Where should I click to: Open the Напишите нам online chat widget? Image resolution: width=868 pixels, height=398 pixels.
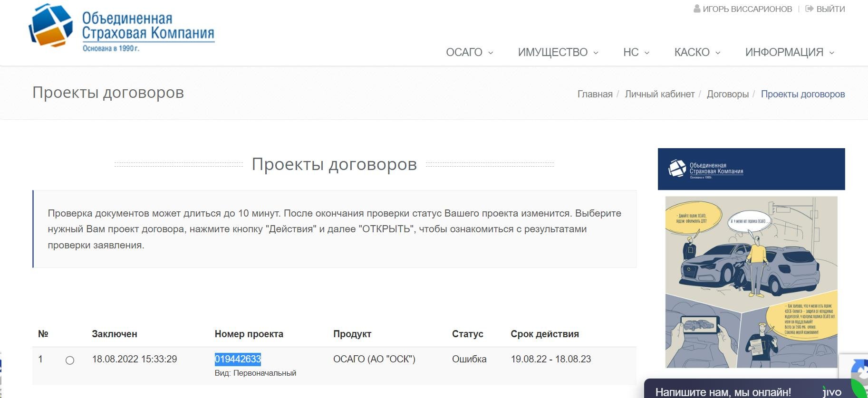click(x=723, y=392)
